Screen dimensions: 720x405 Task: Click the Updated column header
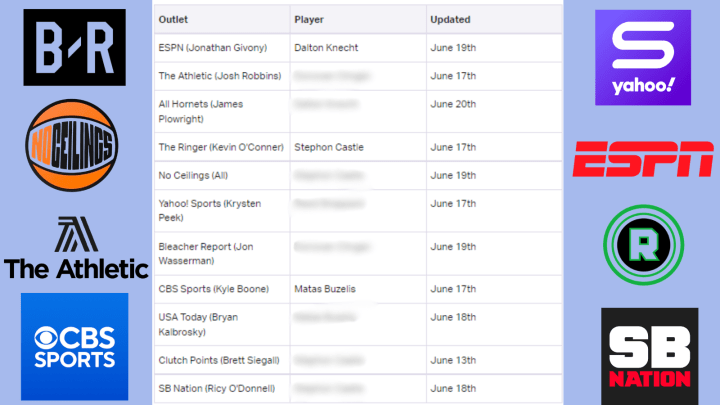click(x=450, y=20)
